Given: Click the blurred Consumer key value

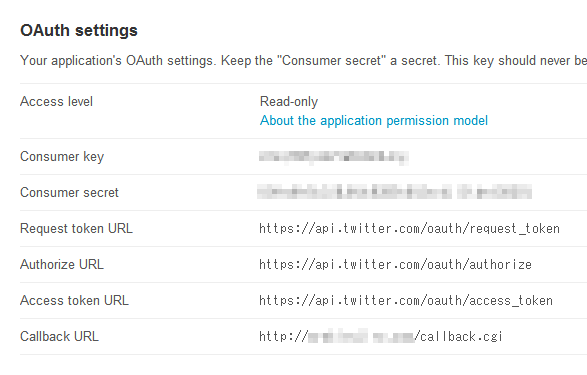Looking at the screenshot, I should (334, 157).
